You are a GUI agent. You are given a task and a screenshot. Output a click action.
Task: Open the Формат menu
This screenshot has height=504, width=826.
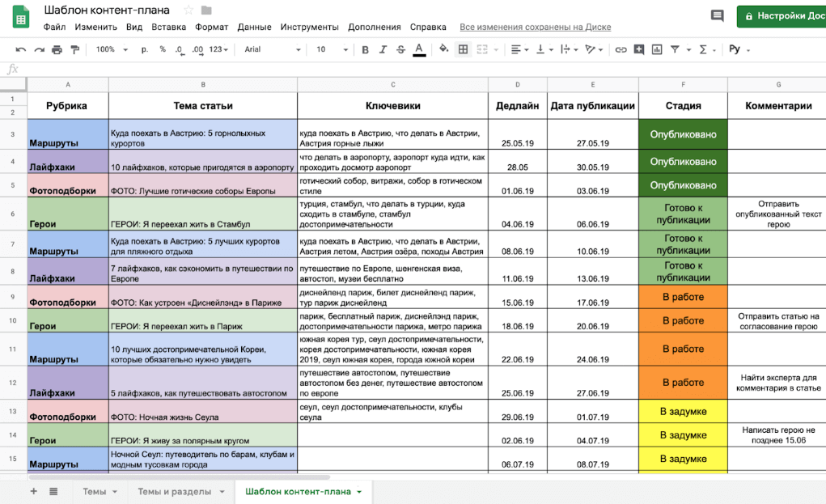coord(211,27)
